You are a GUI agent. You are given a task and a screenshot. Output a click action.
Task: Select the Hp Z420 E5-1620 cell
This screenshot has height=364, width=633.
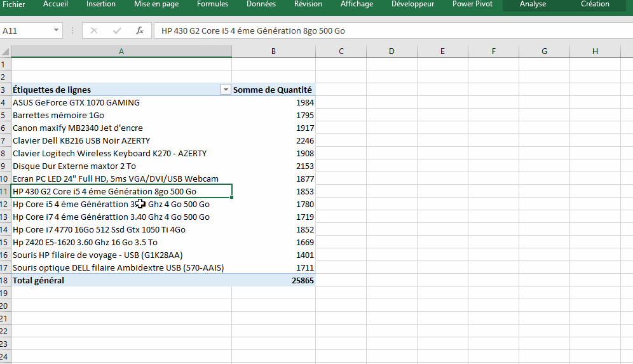click(x=121, y=242)
